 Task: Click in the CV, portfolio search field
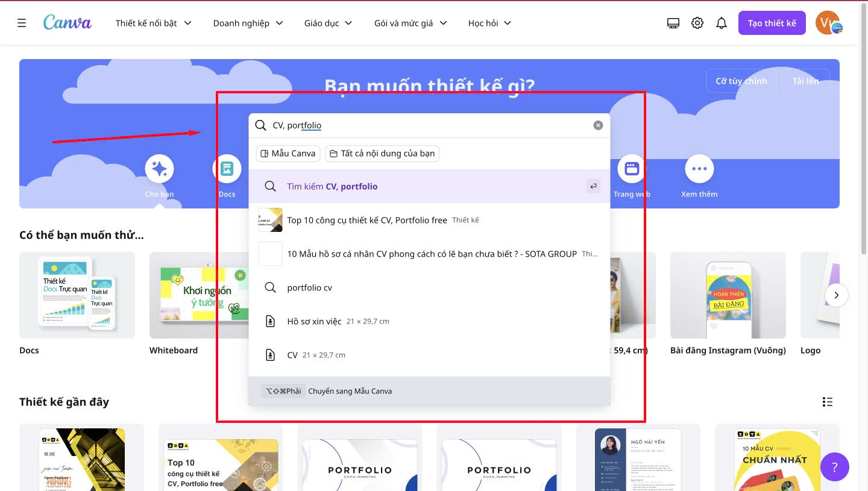(x=429, y=125)
